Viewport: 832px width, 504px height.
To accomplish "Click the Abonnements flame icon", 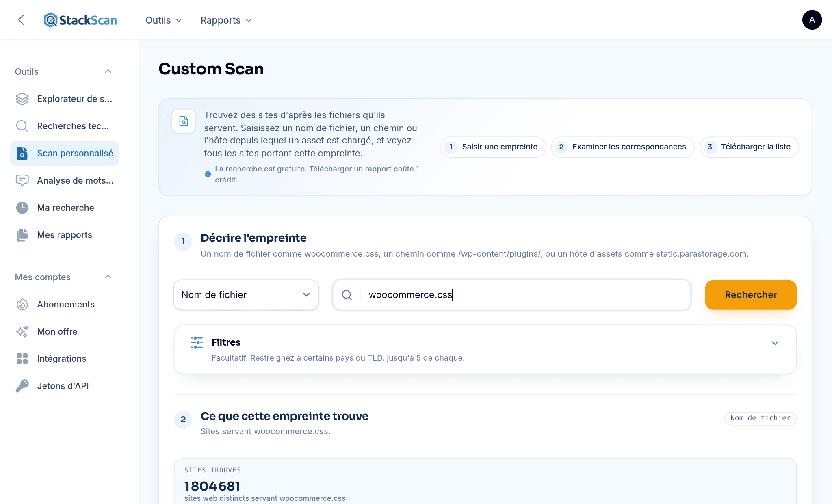I will coord(22,304).
